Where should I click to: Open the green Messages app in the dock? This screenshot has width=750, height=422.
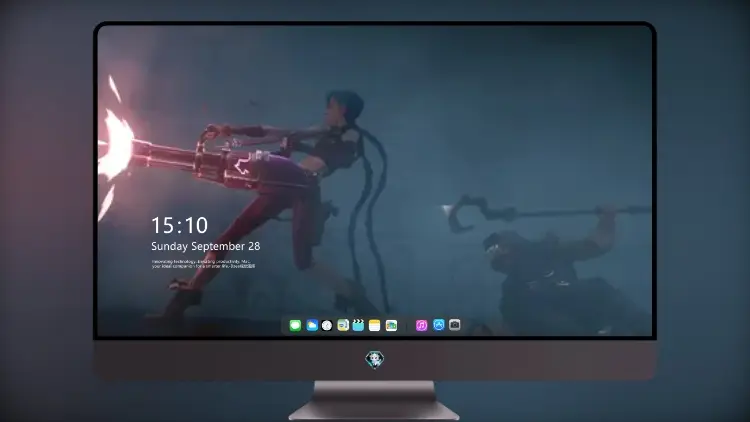pos(295,325)
